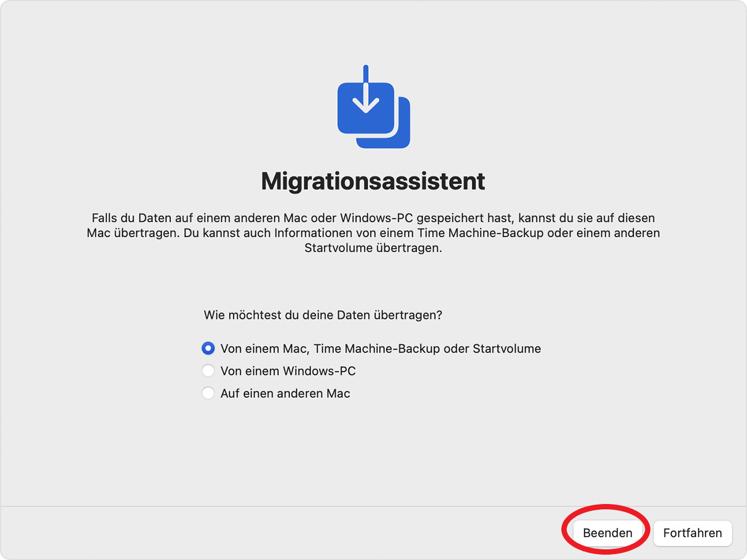Click the Migrationsassistent download icon
The width and height of the screenshot is (747, 560).
pos(373,107)
